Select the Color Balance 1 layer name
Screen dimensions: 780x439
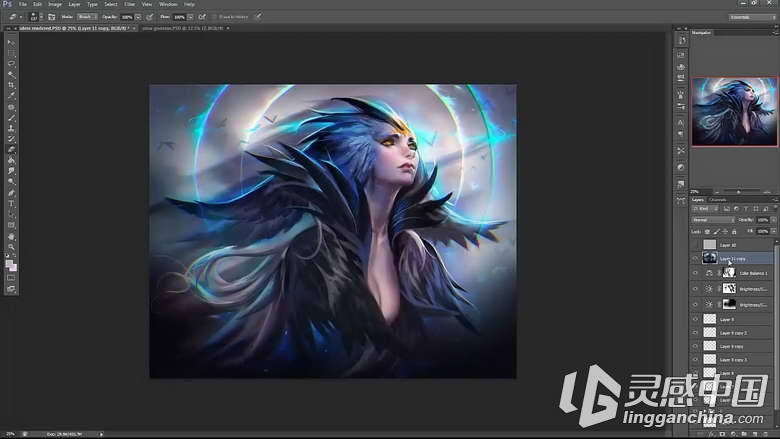tap(753, 273)
